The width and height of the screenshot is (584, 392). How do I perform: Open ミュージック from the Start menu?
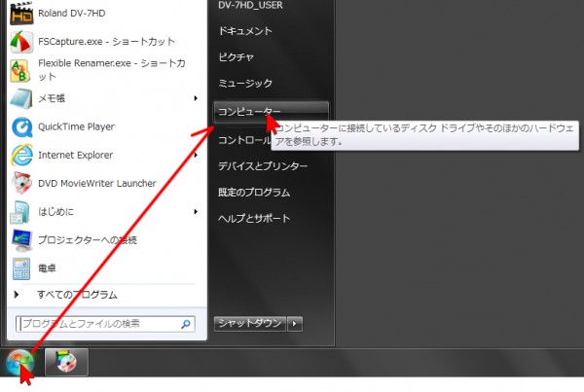245,83
